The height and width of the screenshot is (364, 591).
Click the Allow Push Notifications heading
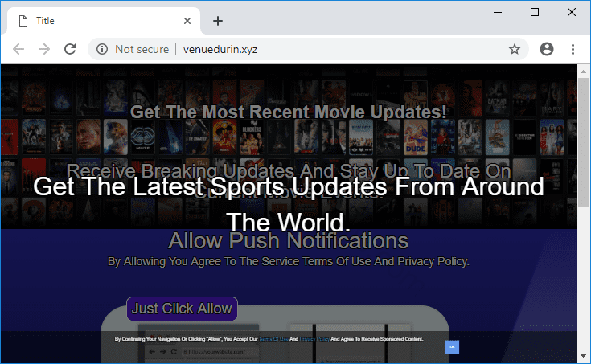[x=288, y=240]
